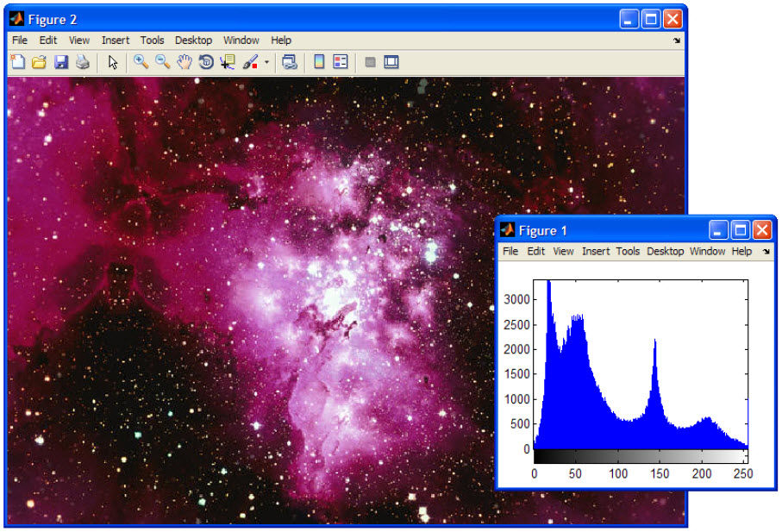Activate the Pan tool
The width and height of the screenshot is (782, 532).
184,61
